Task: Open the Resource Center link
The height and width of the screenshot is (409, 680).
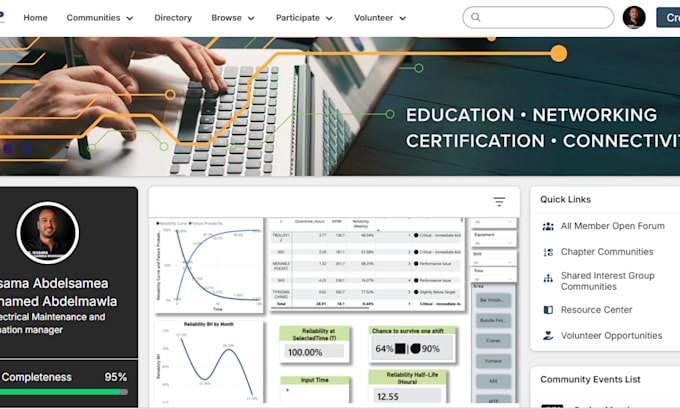Action: [596, 310]
